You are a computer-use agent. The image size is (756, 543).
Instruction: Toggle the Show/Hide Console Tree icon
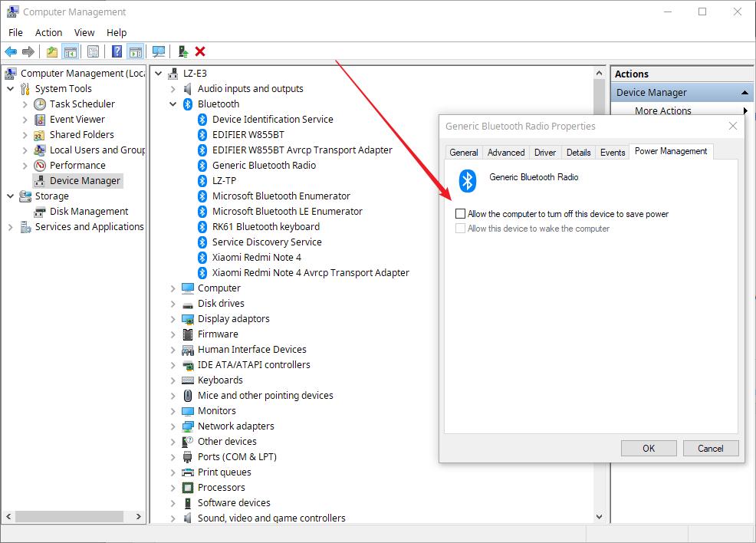[71, 51]
